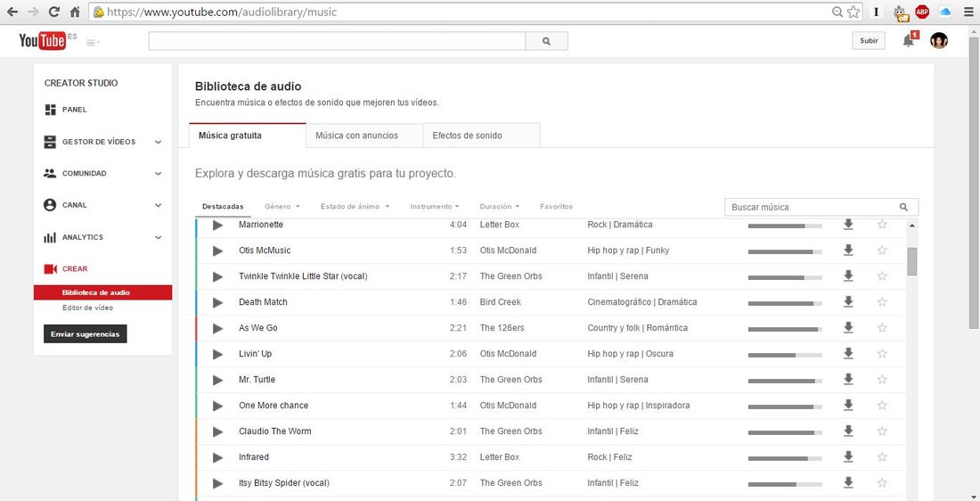The image size is (980, 501).
Task: Click the Enviar sugerencias button
Action: click(85, 334)
